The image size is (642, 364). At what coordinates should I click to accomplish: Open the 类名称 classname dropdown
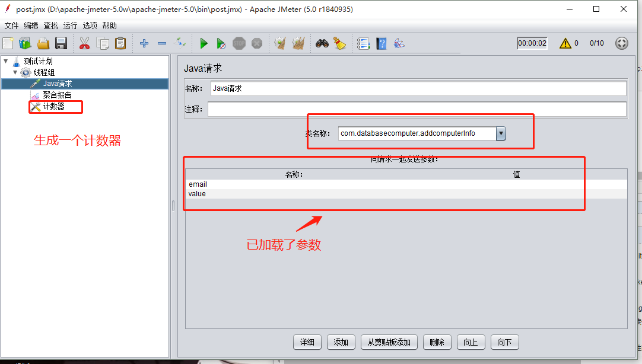point(501,133)
